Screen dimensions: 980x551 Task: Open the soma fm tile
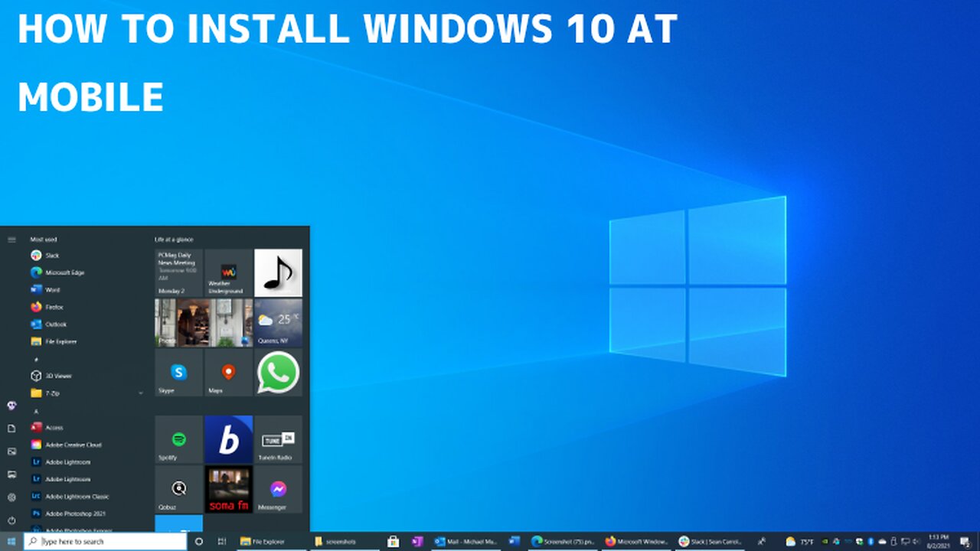tap(228, 489)
